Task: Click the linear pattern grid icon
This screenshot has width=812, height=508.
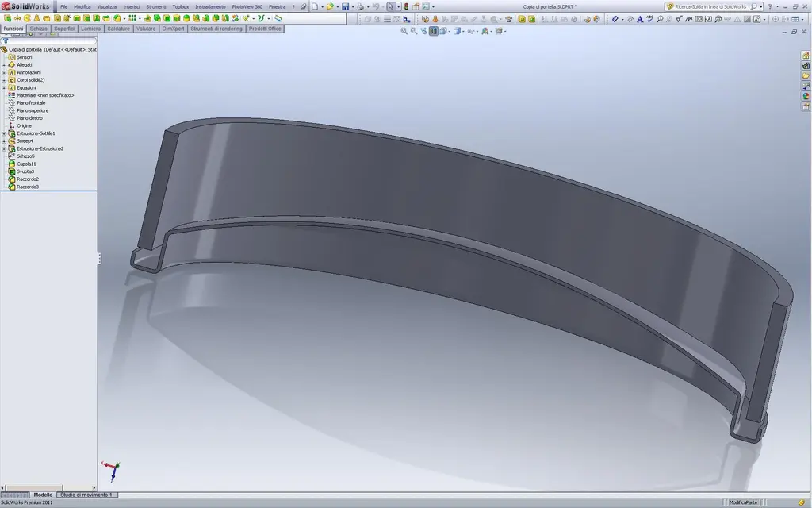Action: click(132, 18)
